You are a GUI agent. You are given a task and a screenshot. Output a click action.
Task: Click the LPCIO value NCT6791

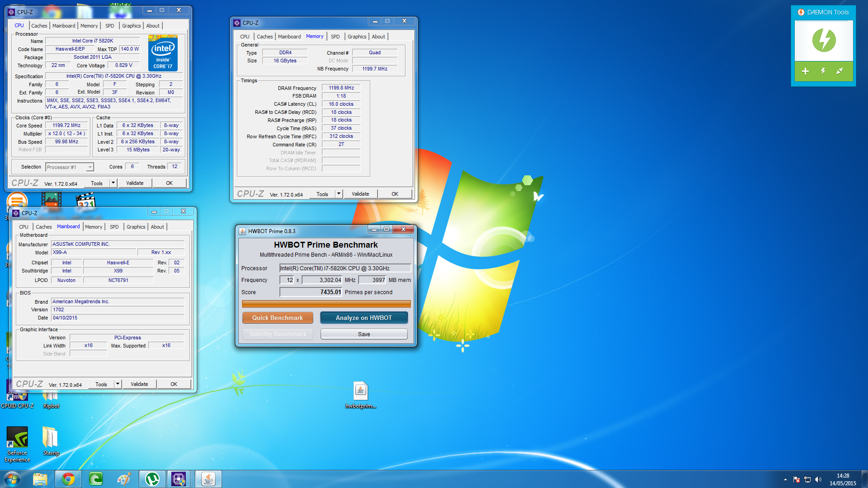118,280
